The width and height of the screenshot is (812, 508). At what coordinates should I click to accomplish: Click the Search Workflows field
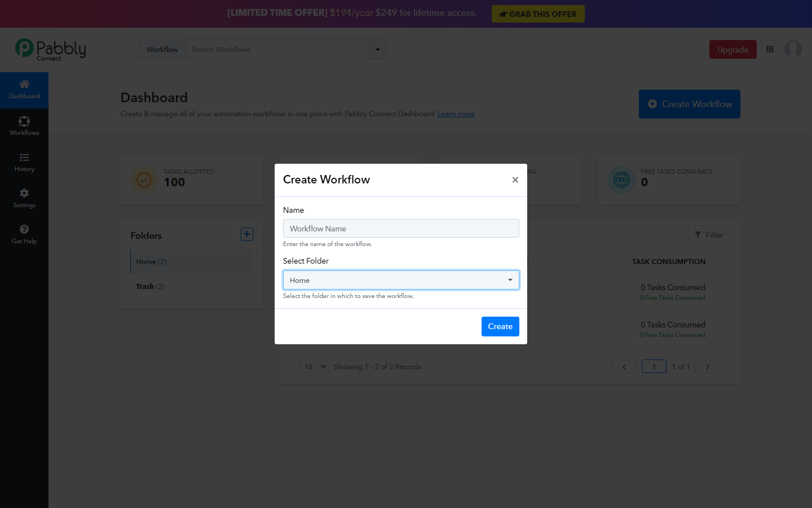point(277,50)
